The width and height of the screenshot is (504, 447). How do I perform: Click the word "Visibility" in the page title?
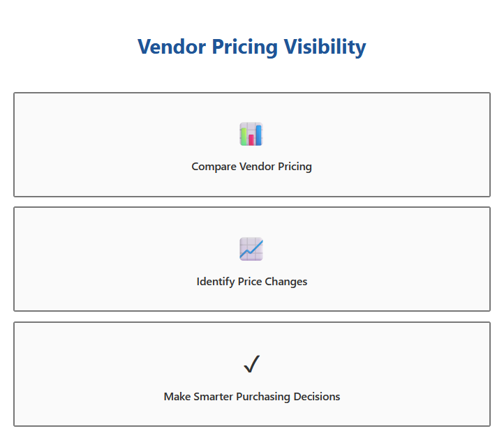325,47
